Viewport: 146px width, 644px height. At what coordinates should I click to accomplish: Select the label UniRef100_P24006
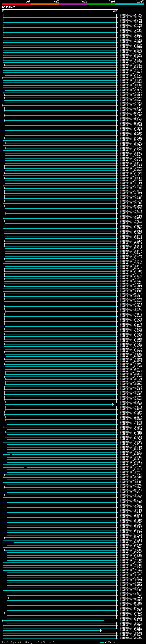pos(131,376)
